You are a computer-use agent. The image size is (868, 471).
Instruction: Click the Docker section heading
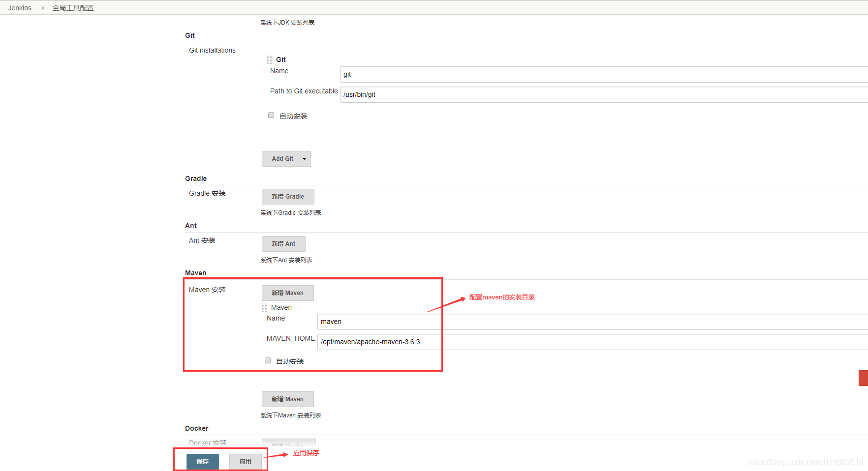pyautogui.click(x=197, y=428)
